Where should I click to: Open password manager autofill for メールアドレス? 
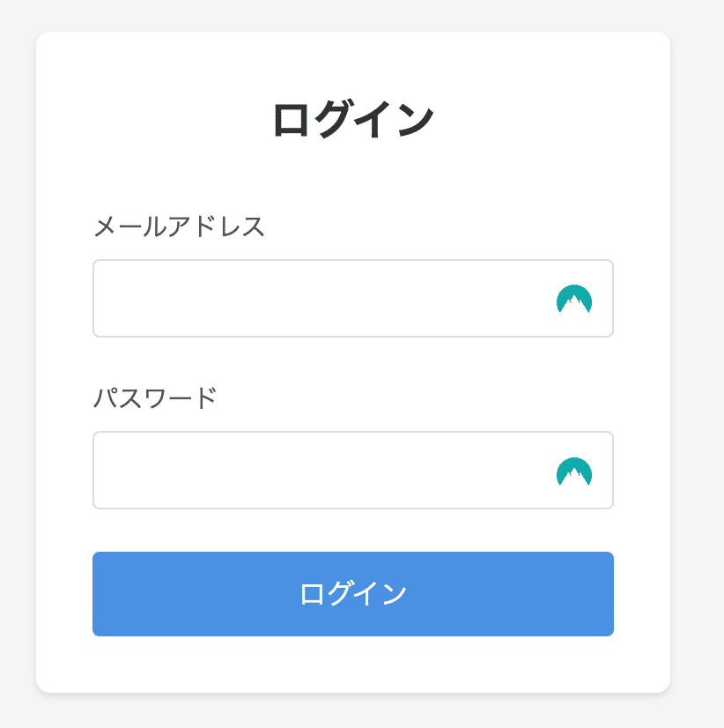574,299
